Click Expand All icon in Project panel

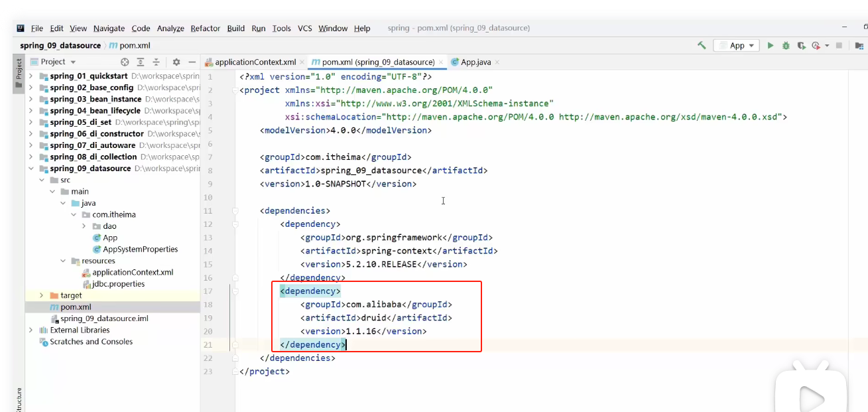pos(141,62)
